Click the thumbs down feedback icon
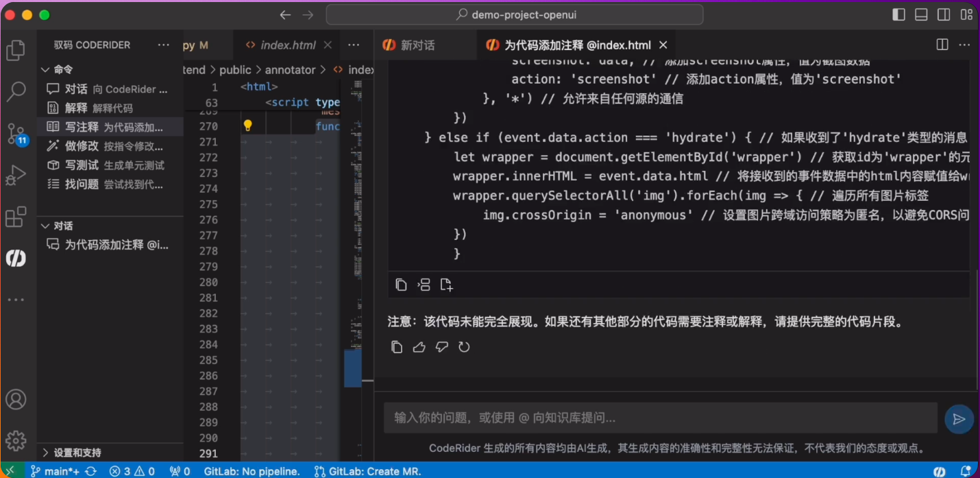Viewport: 980px width, 478px height. coord(442,347)
